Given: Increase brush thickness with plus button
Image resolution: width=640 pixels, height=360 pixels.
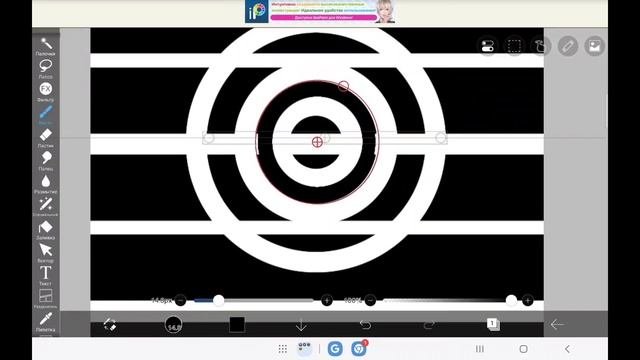Looking at the screenshot, I should [327, 300].
